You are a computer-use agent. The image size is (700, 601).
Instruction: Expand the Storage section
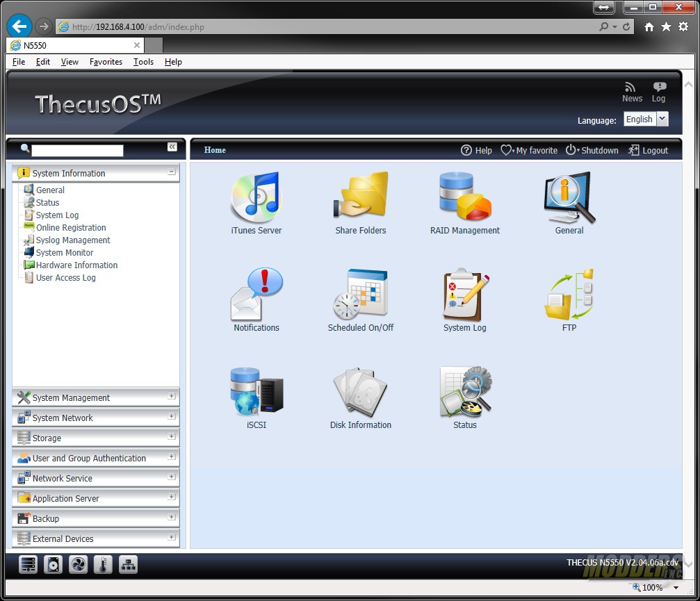pyautogui.click(x=172, y=436)
